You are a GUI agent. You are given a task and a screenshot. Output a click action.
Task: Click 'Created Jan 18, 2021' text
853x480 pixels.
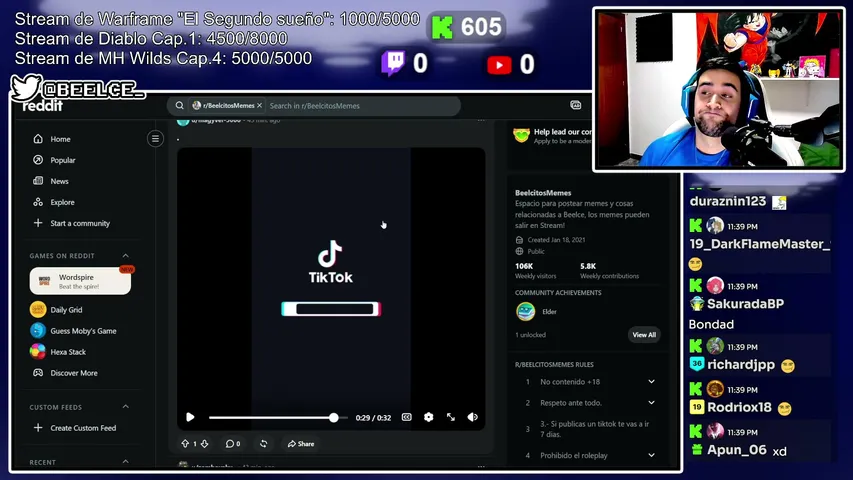click(556, 240)
